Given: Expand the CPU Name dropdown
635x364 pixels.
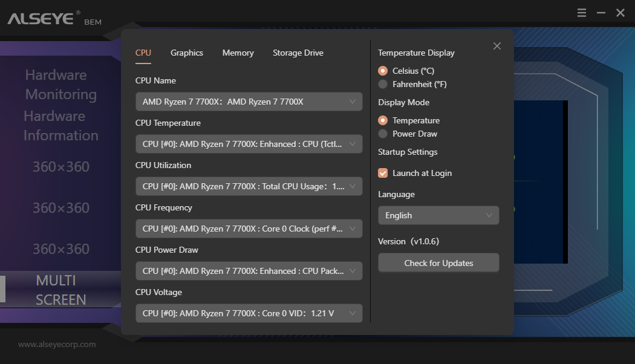Looking at the screenshot, I should [249, 102].
